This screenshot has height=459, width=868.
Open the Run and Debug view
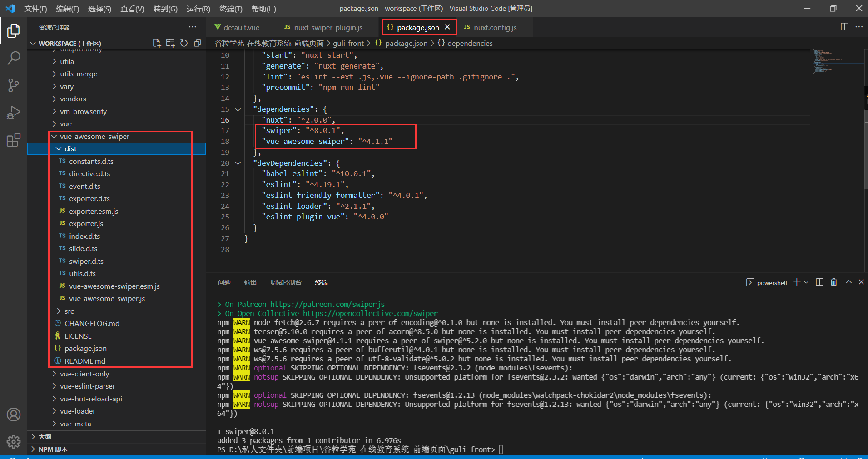coord(14,112)
